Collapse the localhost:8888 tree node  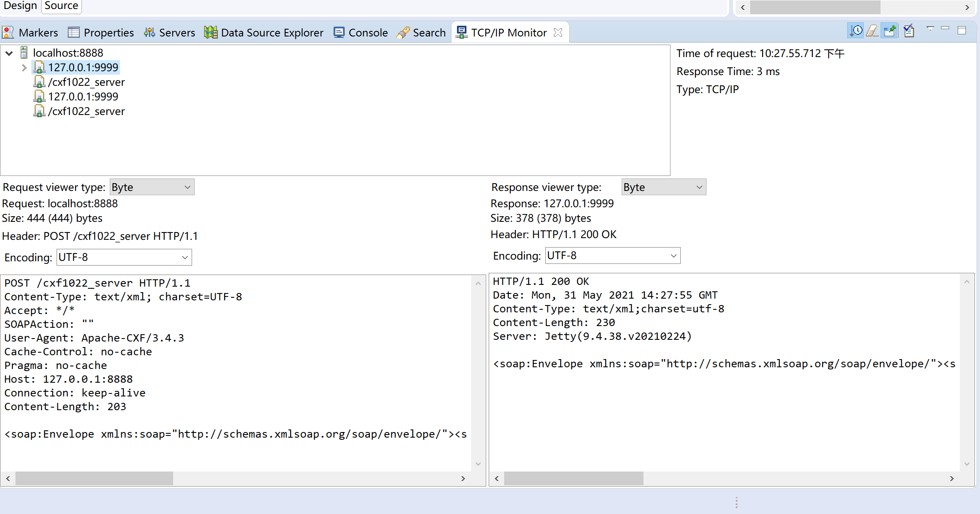[9, 53]
